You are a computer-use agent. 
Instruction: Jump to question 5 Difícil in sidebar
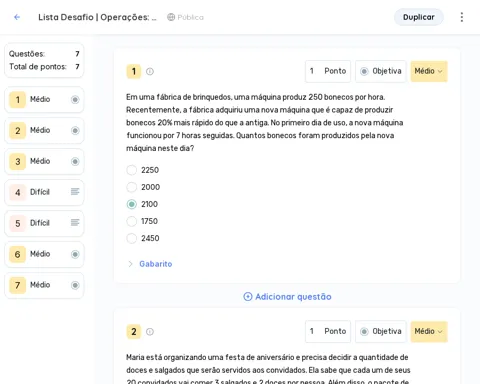44,223
